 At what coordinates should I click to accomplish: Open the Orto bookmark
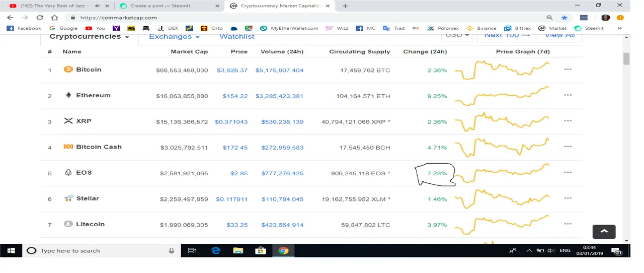[x=212, y=28]
